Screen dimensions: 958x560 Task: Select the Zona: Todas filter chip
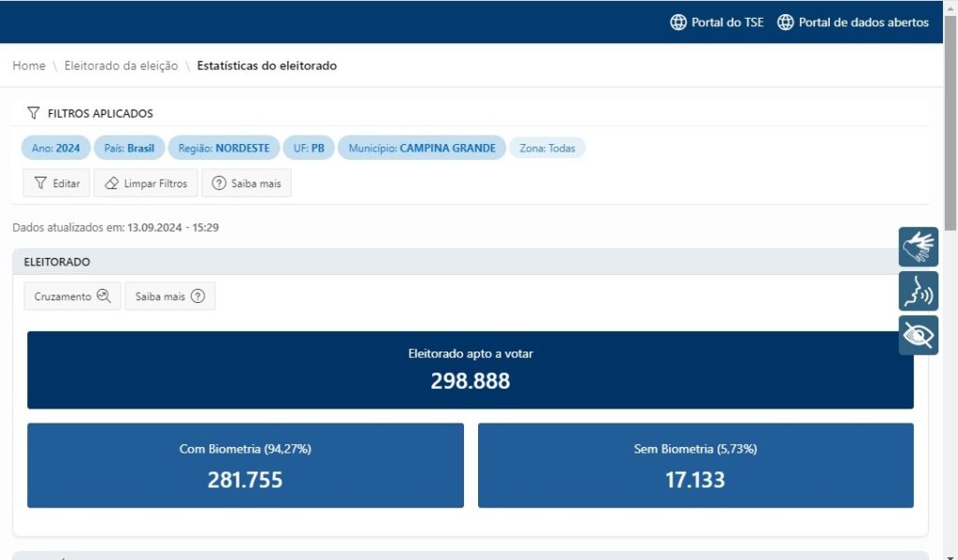tap(546, 148)
